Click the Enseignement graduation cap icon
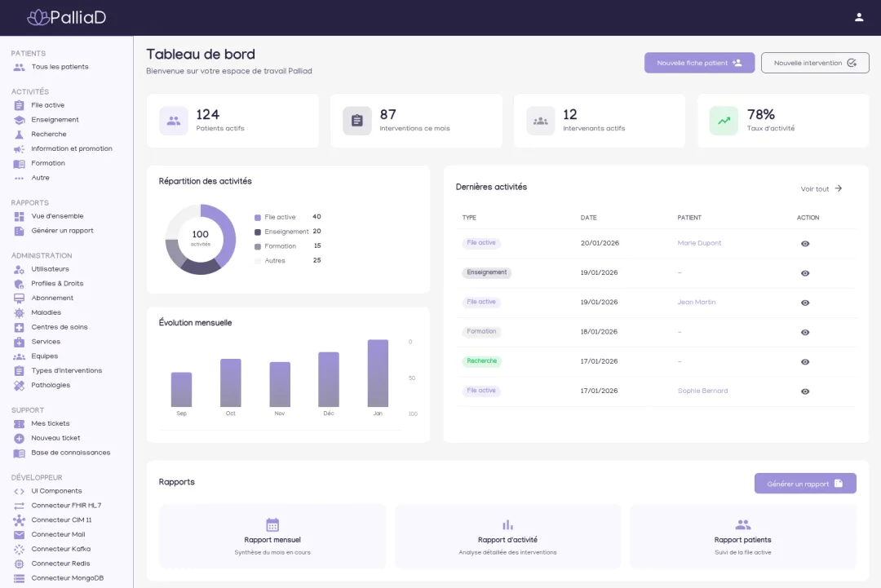 [x=19, y=120]
